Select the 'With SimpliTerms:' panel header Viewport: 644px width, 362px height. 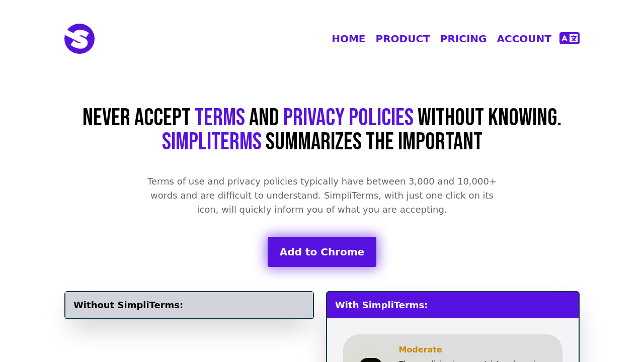click(x=381, y=304)
